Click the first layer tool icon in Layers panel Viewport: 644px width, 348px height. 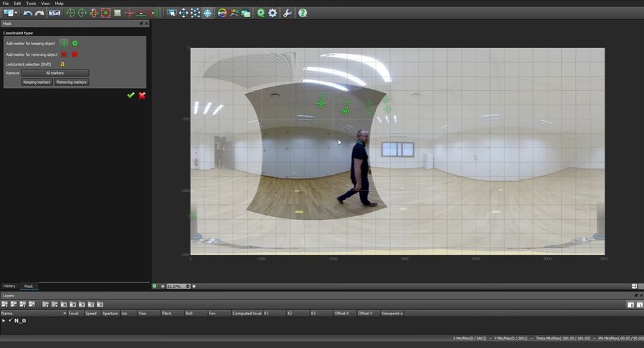(4, 304)
